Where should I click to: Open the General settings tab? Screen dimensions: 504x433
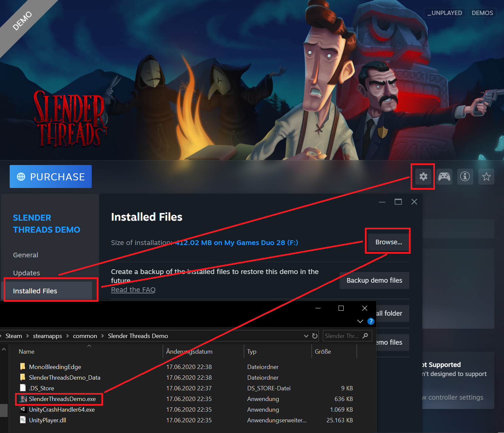coord(26,255)
